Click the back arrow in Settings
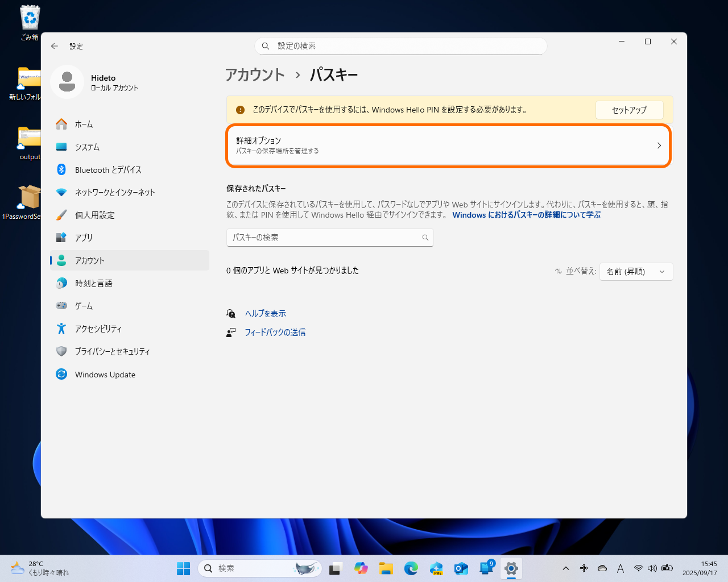Image resolution: width=728 pixels, height=582 pixels. tap(55, 46)
